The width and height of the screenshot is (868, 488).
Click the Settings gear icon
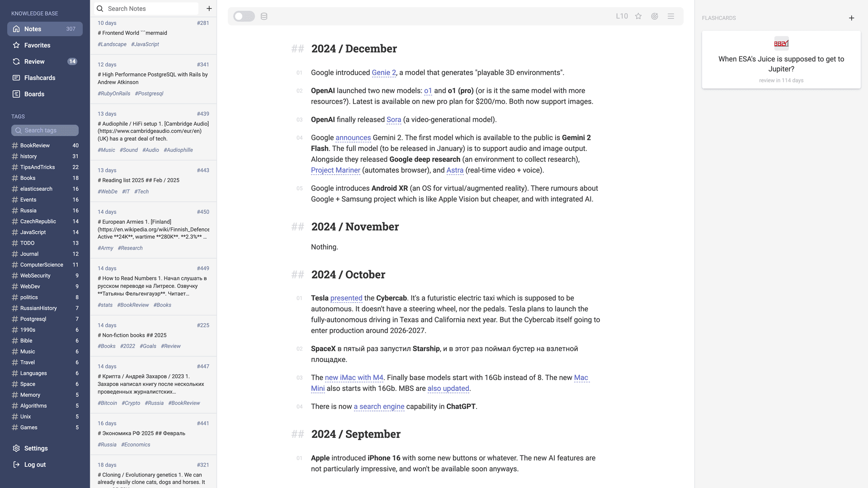16,448
